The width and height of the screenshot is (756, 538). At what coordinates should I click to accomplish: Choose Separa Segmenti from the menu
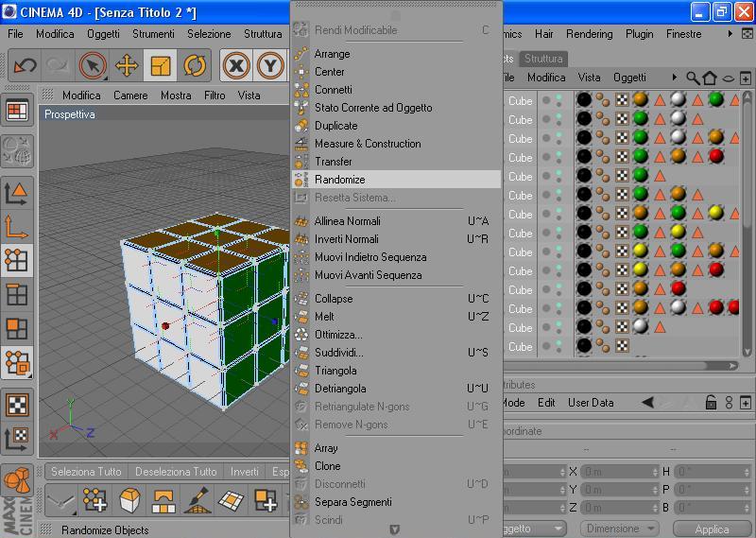pyautogui.click(x=396, y=502)
